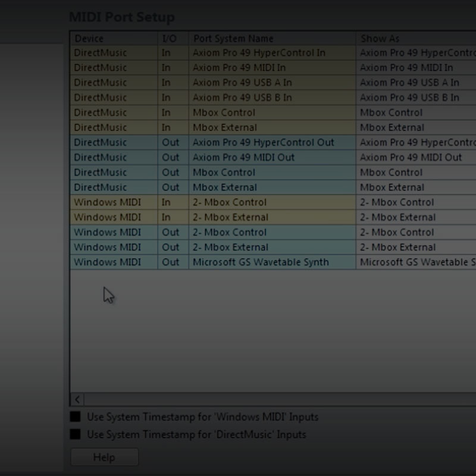Viewport: 476px width, 476px height.
Task: Click the DirectMusic cell in the Axiom Pro 49 HyperControl In row
Action: (x=114, y=53)
